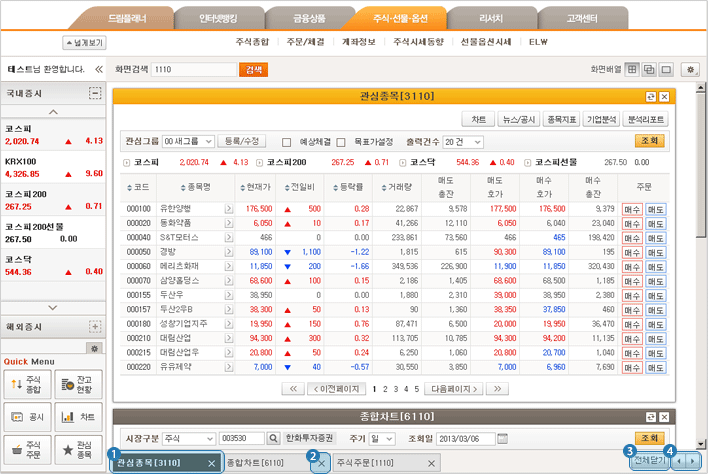Open detail arrow for 유한양행 row
Screen dimensions: 708x474
point(228,209)
